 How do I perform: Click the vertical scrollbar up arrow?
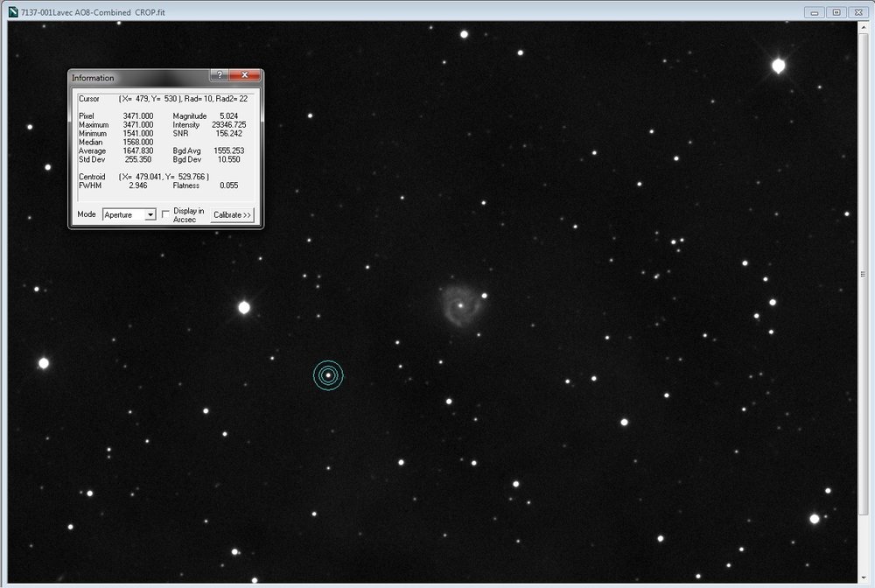tap(864, 26)
